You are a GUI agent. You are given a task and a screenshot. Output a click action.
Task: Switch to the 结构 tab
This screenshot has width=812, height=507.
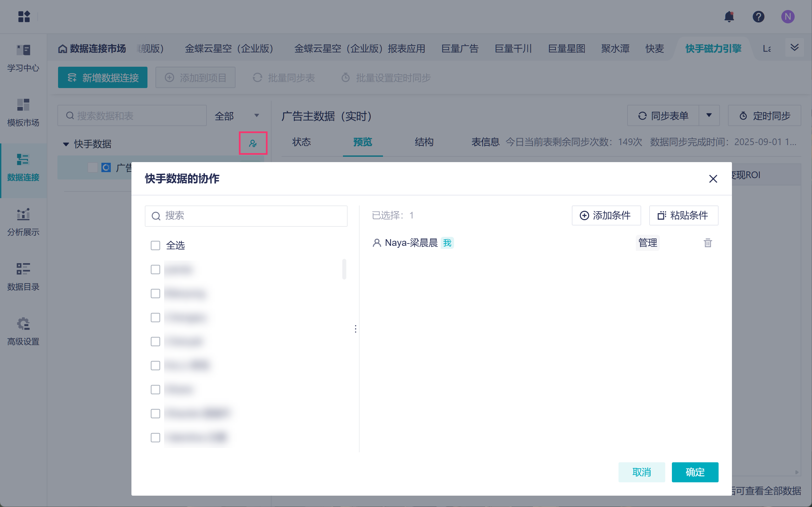click(x=424, y=142)
